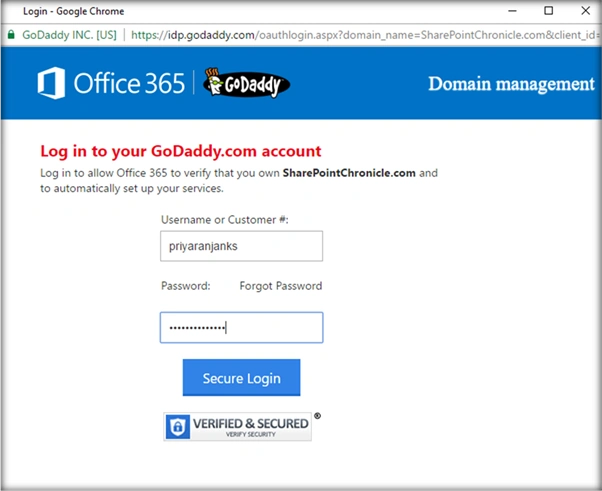This screenshot has height=491, width=602.
Task: Click the 'Username or Customer #:' label
Action: click(225, 220)
